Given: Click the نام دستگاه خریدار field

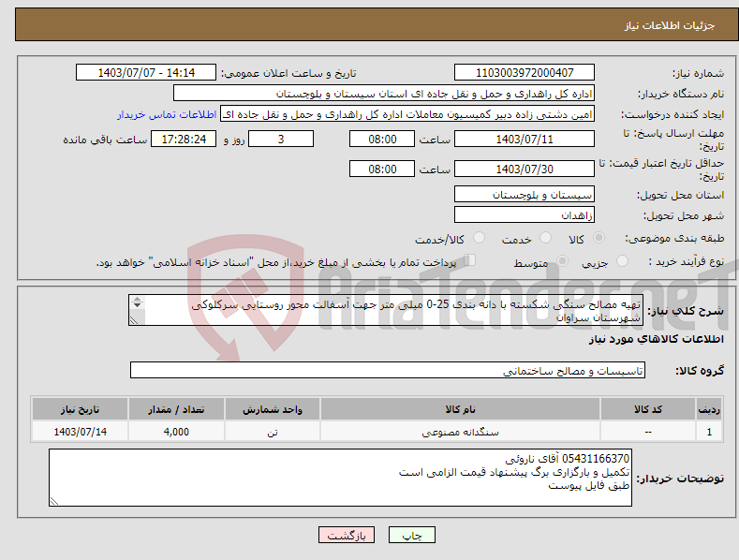Looking at the screenshot, I should tap(384, 94).
